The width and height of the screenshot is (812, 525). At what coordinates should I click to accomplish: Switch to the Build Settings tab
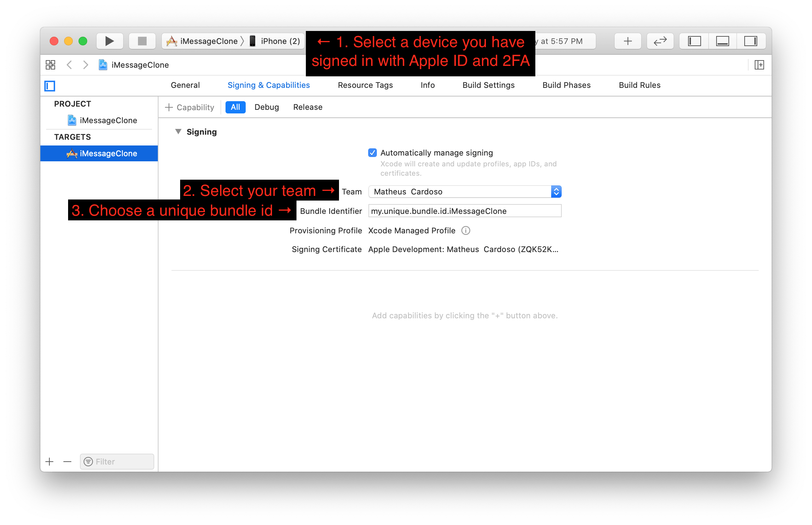coord(488,85)
